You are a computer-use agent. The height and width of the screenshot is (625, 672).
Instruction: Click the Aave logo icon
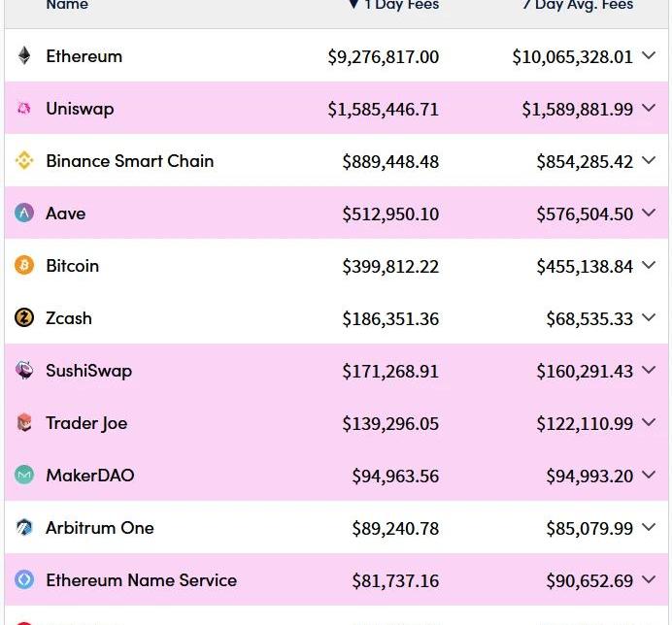pos(24,214)
